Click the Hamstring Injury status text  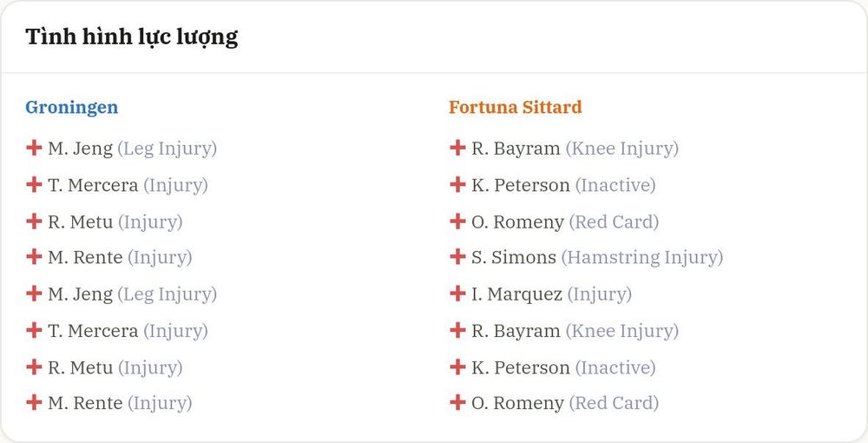642,257
